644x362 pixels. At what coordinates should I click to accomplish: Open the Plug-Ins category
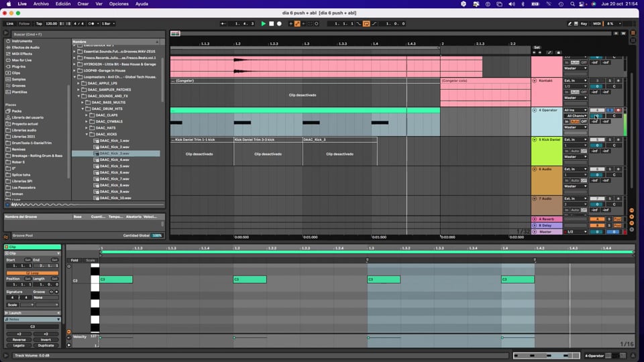tap(19, 66)
